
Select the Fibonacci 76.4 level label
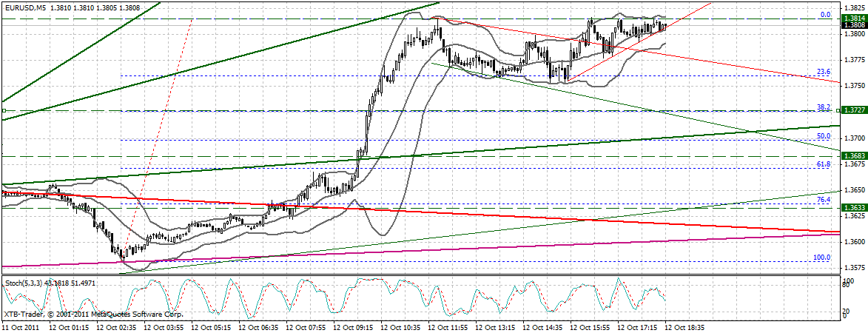pos(824,200)
